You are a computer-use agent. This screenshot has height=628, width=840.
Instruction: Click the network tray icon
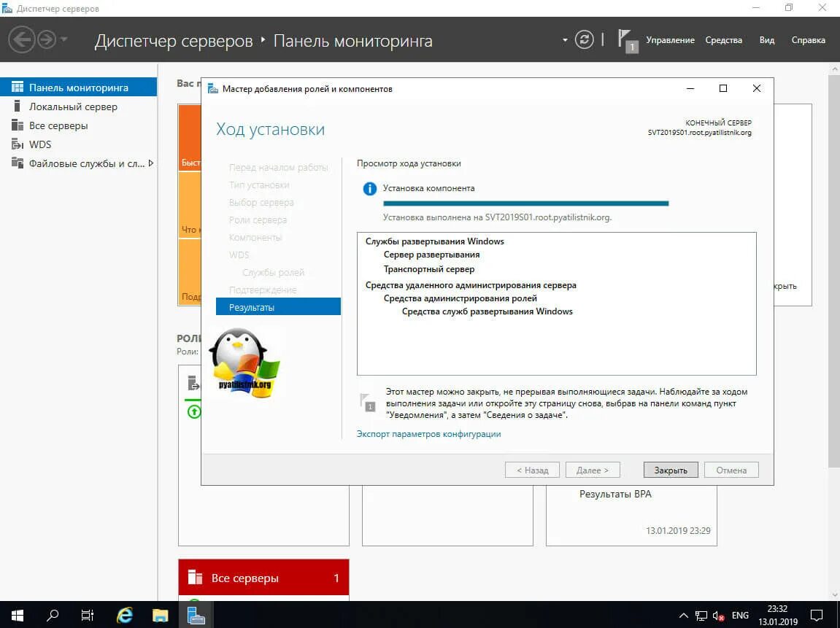coord(701,616)
